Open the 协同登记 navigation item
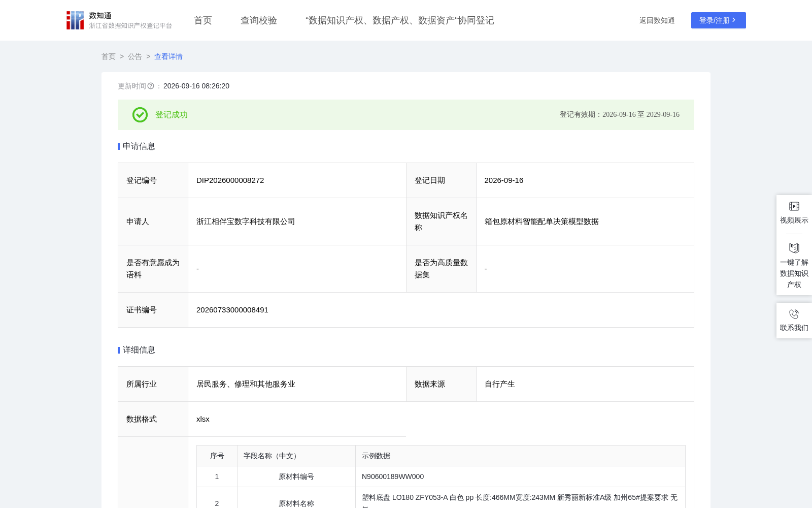 click(x=400, y=20)
